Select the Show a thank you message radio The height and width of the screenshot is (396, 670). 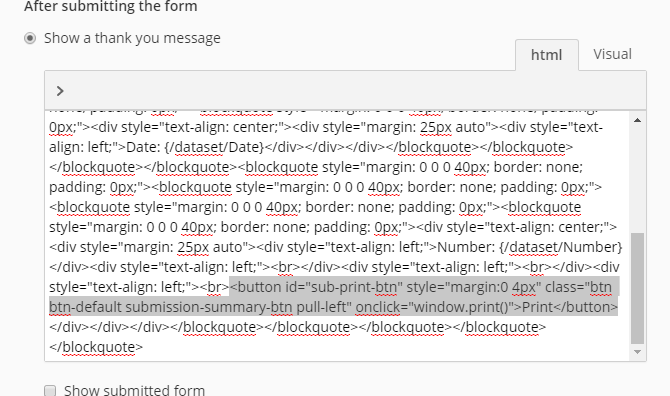tap(30, 38)
